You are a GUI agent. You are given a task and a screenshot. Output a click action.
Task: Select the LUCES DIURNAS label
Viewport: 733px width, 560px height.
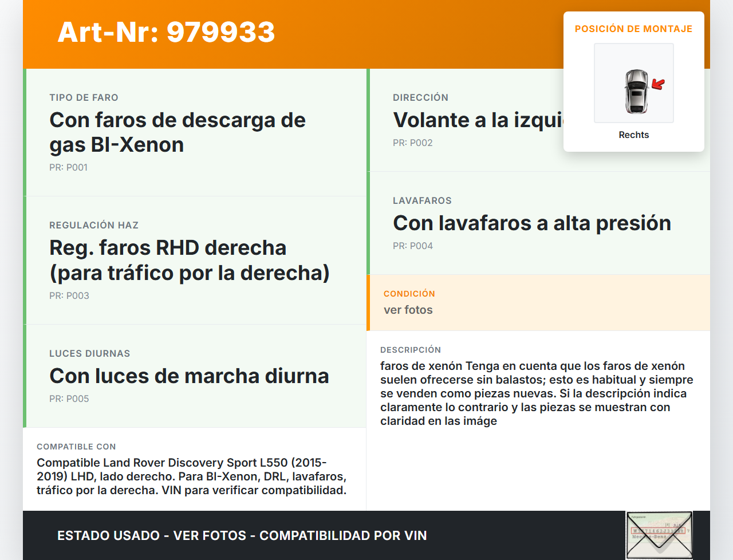coord(90,353)
